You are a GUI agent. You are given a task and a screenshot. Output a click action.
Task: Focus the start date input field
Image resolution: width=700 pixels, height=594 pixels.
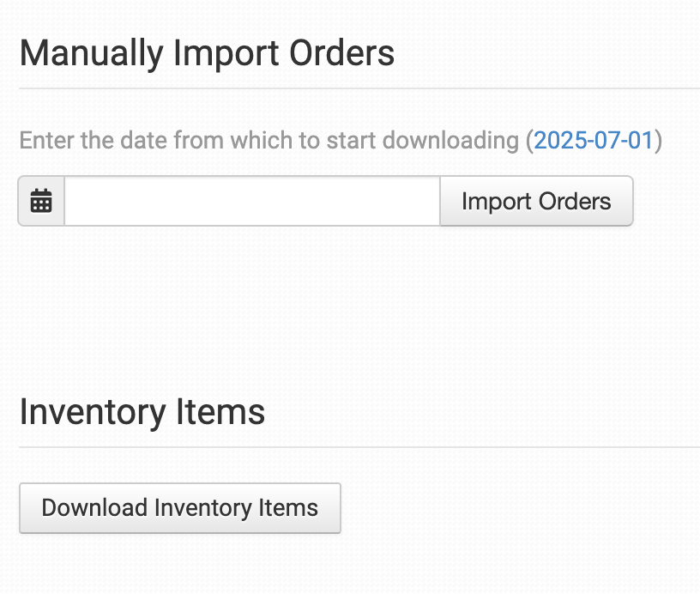(x=252, y=201)
